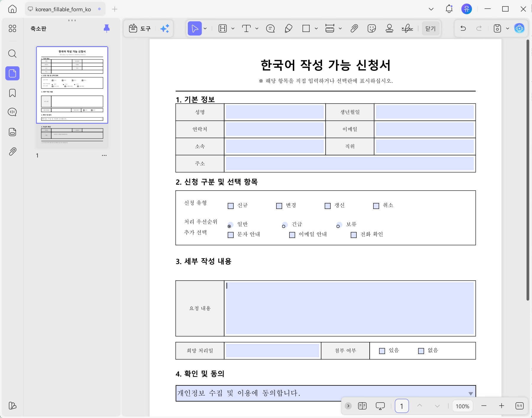Attach a file via toolbar paperclip

point(354,28)
